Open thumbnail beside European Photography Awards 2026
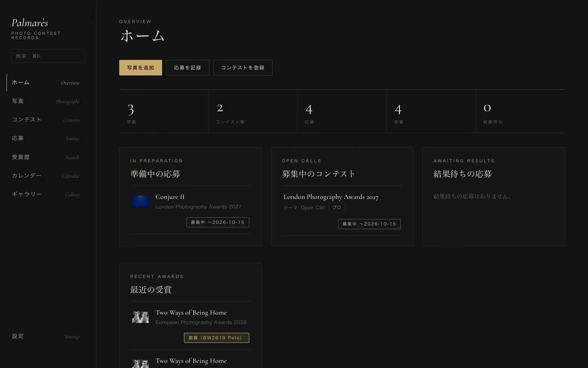The height and width of the screenshot is (368, 588). (140, 317)
